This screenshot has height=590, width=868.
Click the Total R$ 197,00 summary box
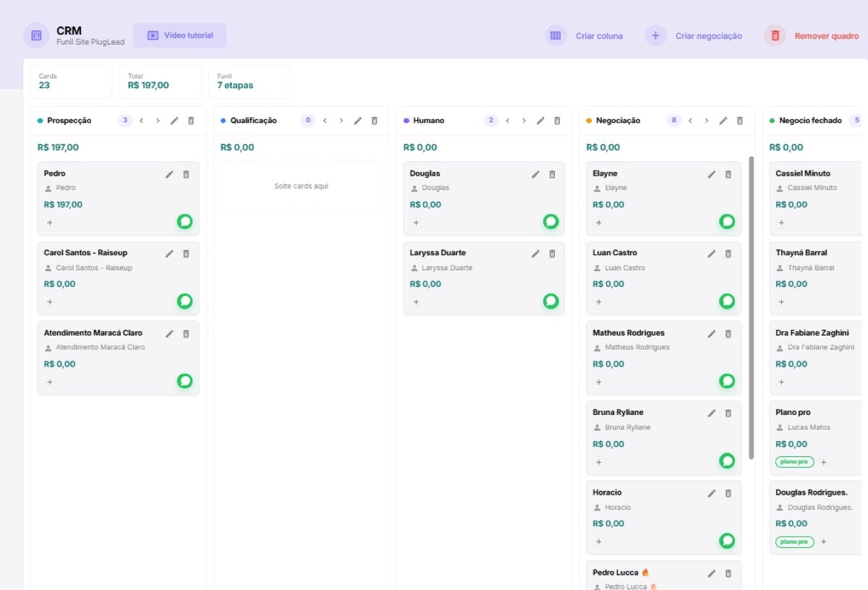160,82
